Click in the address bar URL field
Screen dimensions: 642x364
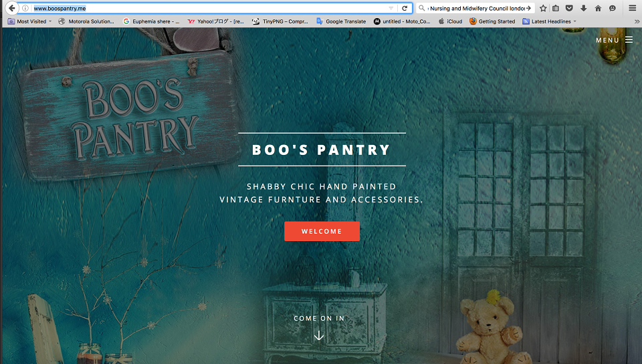[209, 8]
